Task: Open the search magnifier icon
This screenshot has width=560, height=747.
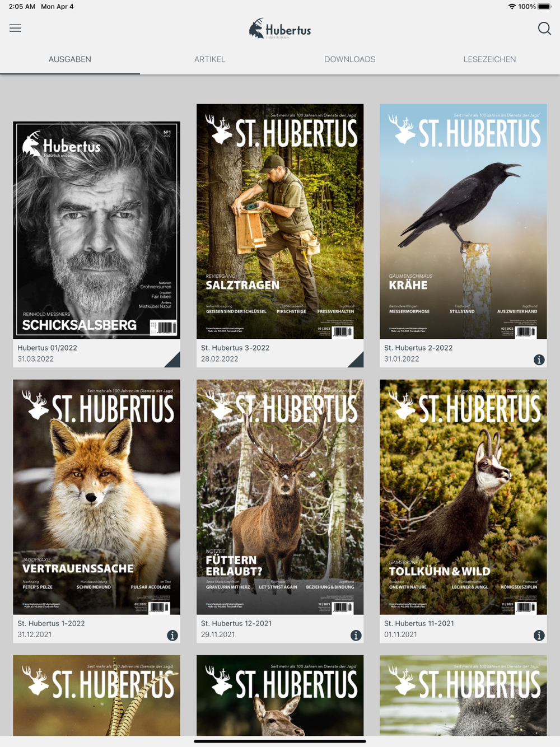Action: tap(544, 29)
